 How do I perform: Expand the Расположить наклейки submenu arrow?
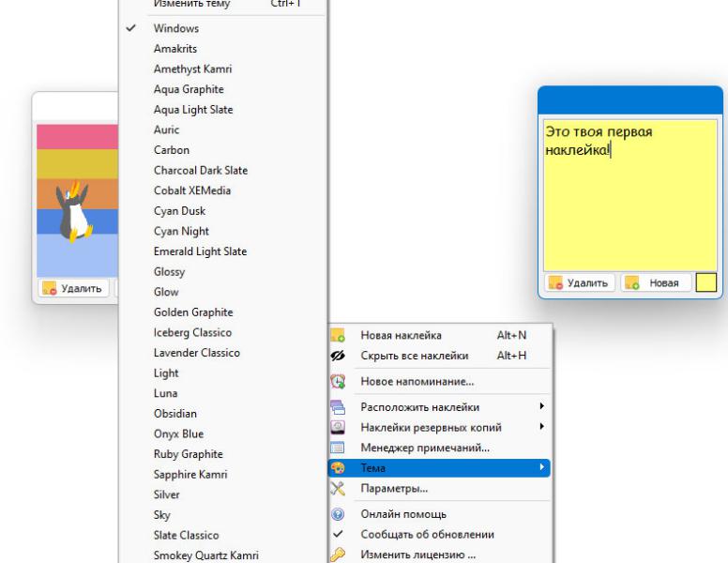pos(541,406)
